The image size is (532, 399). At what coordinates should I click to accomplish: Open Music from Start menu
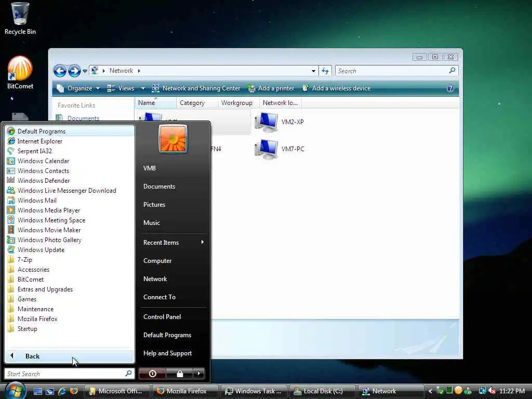point(172,223)
